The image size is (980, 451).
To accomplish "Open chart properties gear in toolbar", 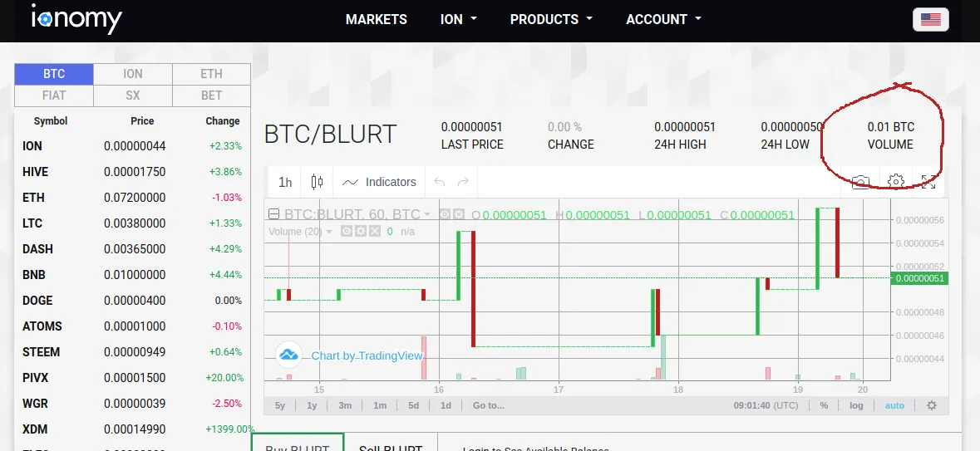I will click(x=895, y=183).
